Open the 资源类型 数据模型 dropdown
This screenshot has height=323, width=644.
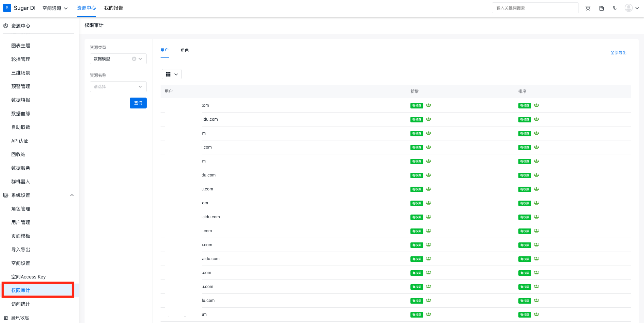[x=118, y=59]
